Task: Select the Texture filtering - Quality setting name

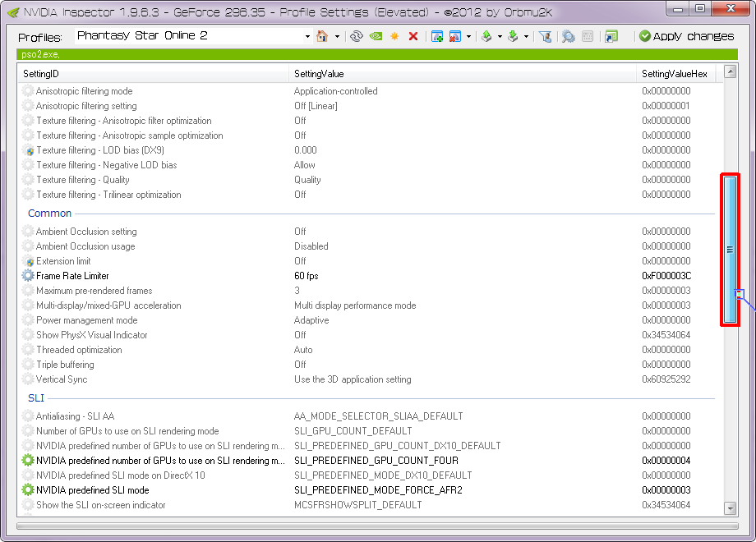Action: 83,180
